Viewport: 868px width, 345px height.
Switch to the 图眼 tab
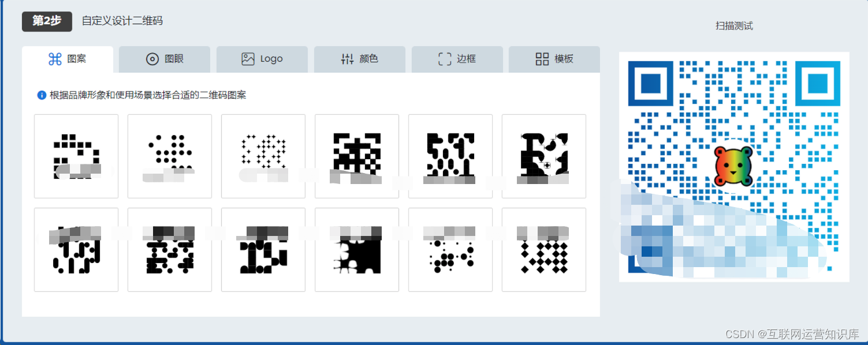click(x=165, y=59)
